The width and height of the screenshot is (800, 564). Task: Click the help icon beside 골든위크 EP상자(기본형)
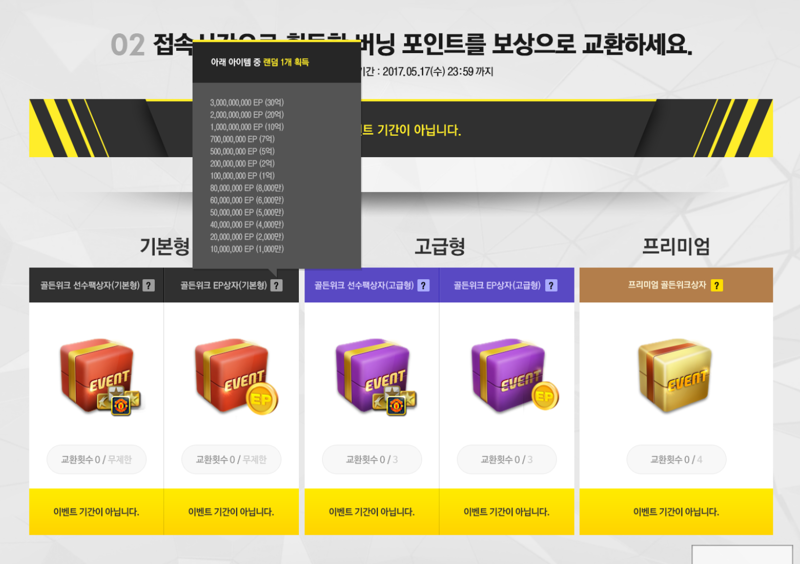click(276, 285)
